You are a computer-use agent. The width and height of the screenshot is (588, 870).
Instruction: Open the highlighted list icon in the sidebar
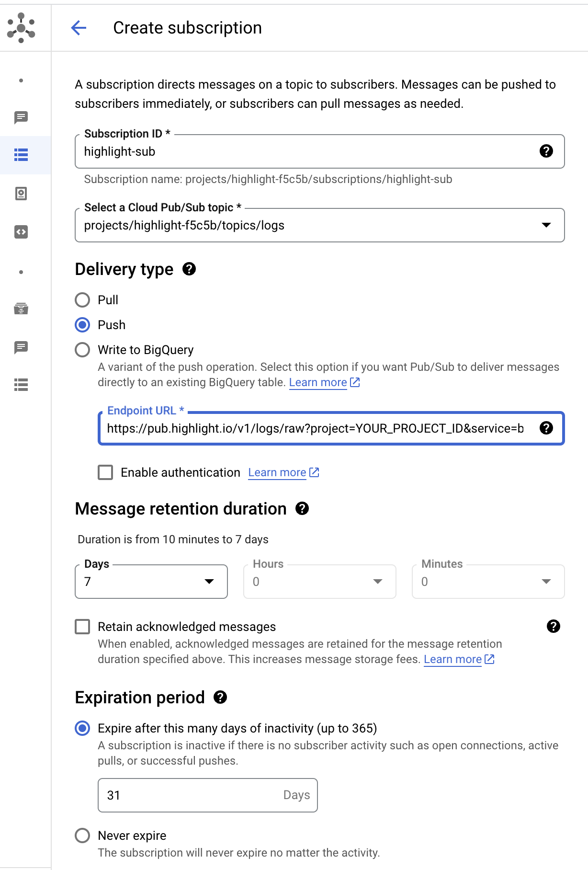tap(21, 155)
